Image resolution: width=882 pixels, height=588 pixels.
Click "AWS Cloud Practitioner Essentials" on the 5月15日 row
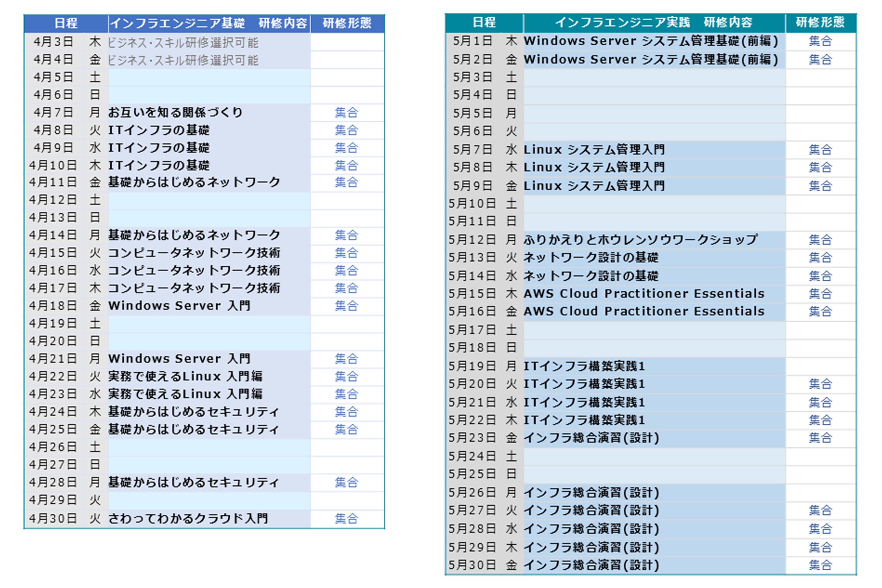pyautogui.click(x=644, y=294)
